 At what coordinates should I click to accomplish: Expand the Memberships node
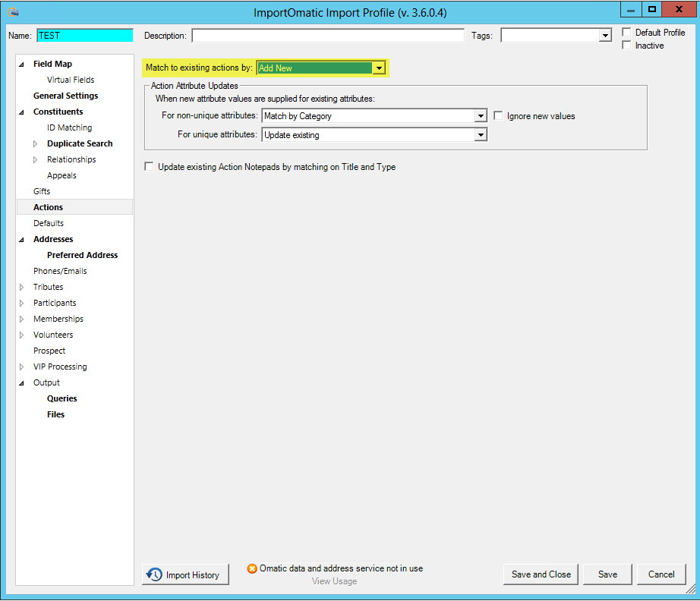[21, 319]
